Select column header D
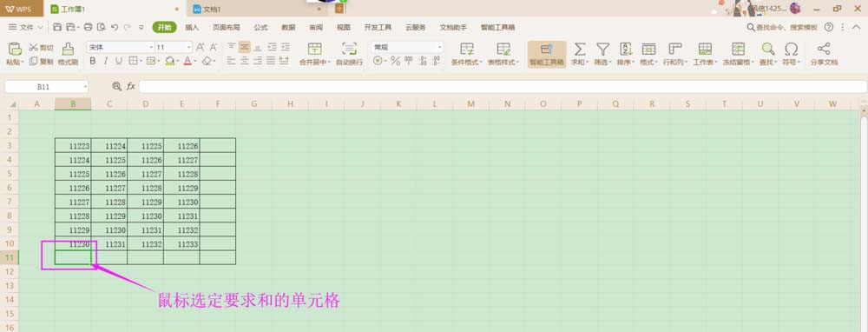Viewport: 868px width, 332px height. (x=145, y=103)
